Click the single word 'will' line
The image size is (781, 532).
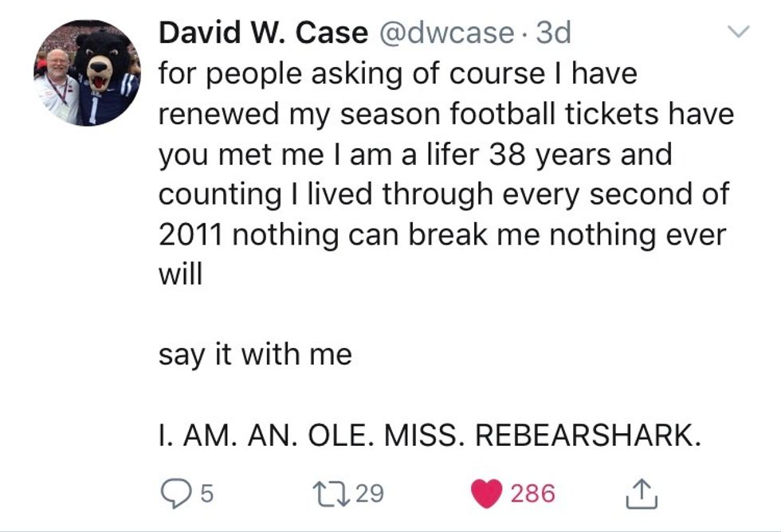pos(180,275)
